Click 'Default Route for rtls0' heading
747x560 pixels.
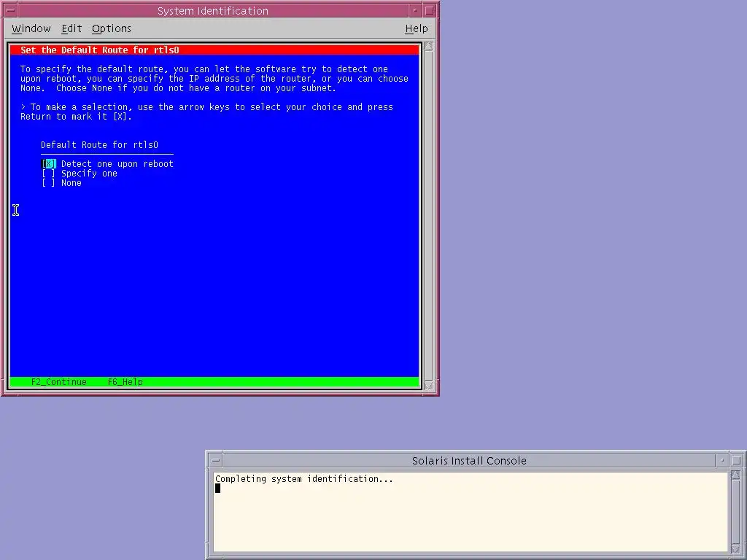click(x=99, y=145)
